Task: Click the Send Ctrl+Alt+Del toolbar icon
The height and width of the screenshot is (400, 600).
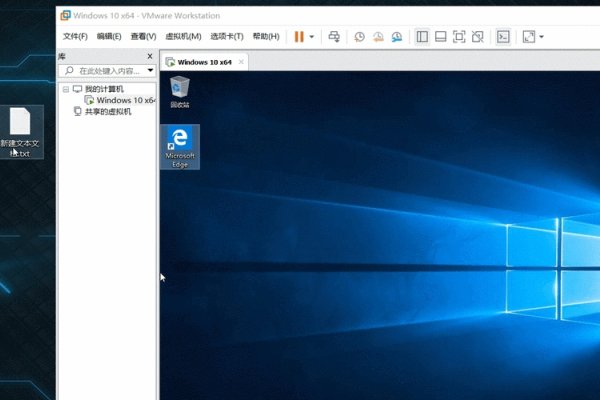Action: tap(334, 37)
